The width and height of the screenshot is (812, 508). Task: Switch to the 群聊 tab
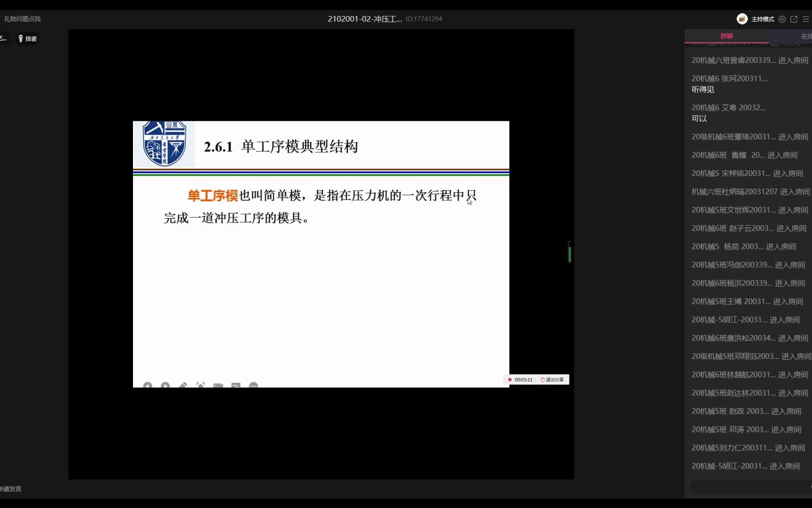pyautogui.click(x=726, y=36)
